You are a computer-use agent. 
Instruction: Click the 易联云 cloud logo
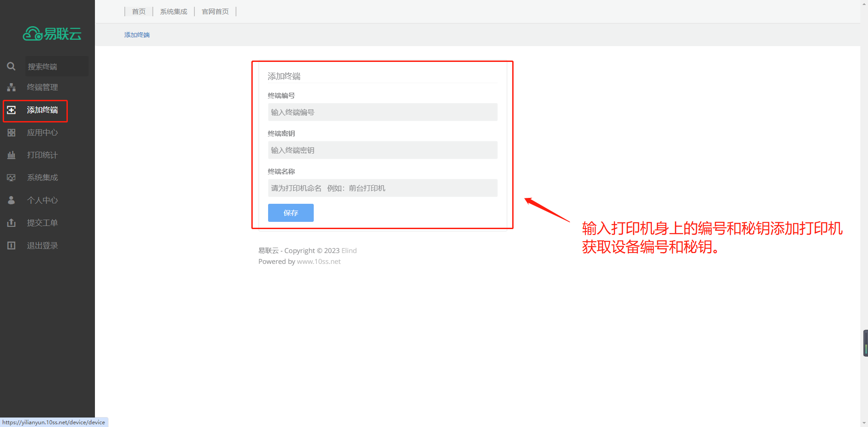coord(52,33)
